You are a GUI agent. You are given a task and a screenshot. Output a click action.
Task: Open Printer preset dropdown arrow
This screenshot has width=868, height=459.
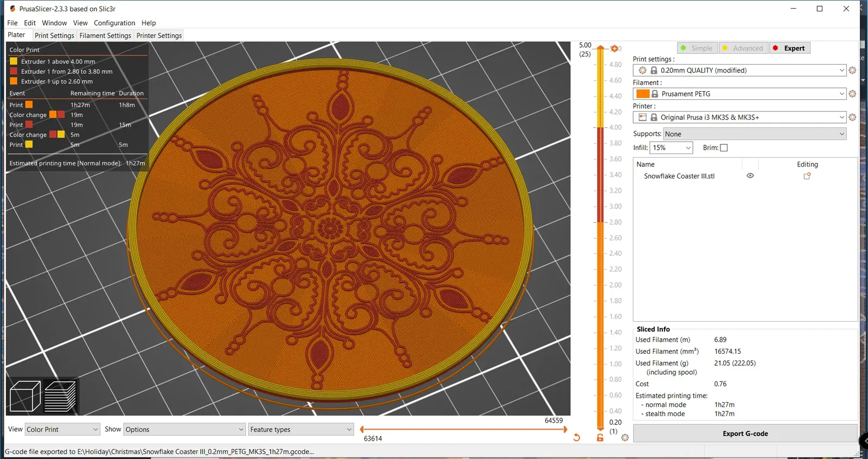842,117
